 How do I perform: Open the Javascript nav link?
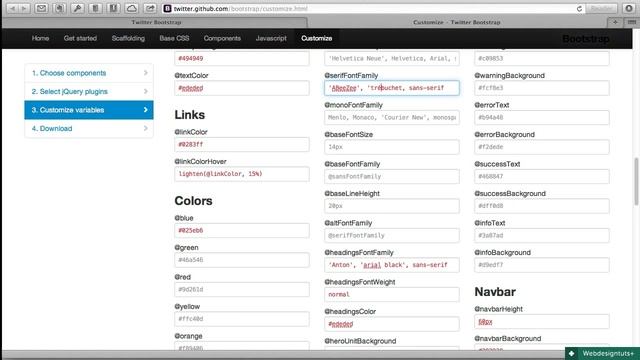[x=271, y=38]
